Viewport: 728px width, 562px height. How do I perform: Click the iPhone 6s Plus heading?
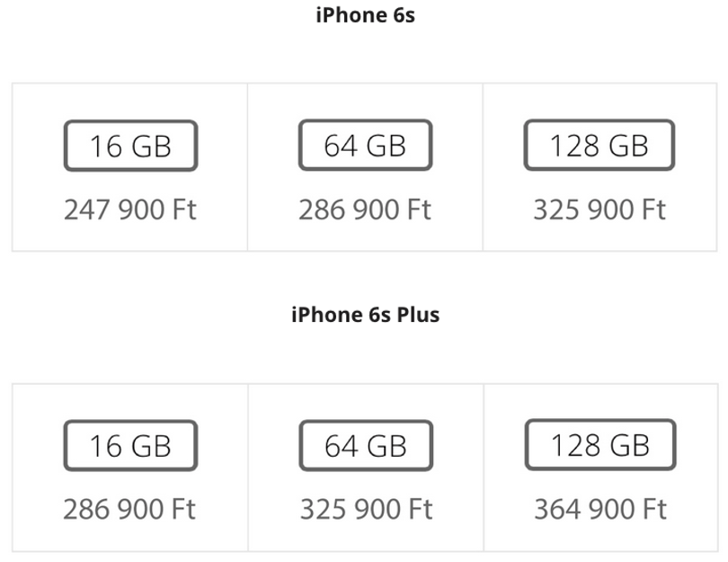pos(366,315)
